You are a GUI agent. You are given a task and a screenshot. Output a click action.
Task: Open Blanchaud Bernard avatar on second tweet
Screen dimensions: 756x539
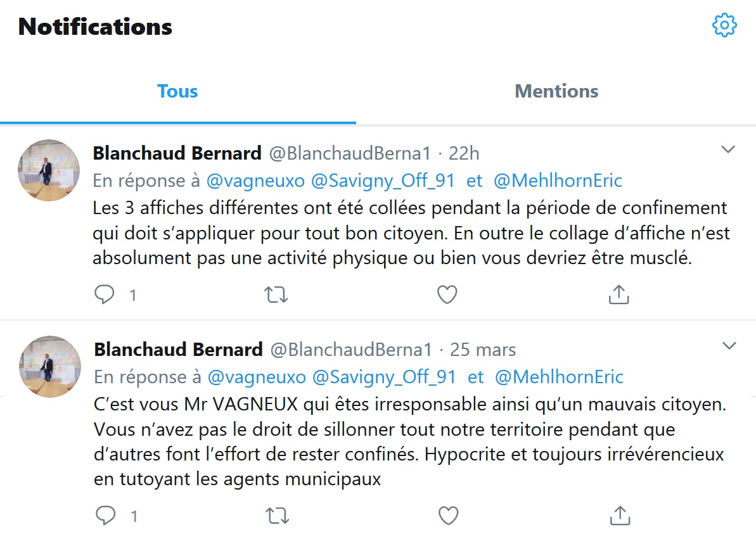click(49, 367)
